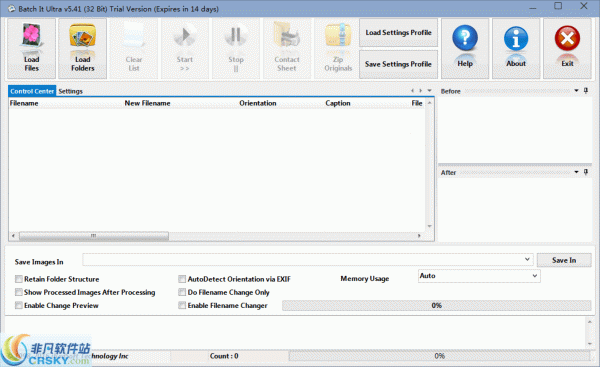The height and width of the screenshot is (367, 600).
Task: Pin the Before preview panel
Action: 586,91
